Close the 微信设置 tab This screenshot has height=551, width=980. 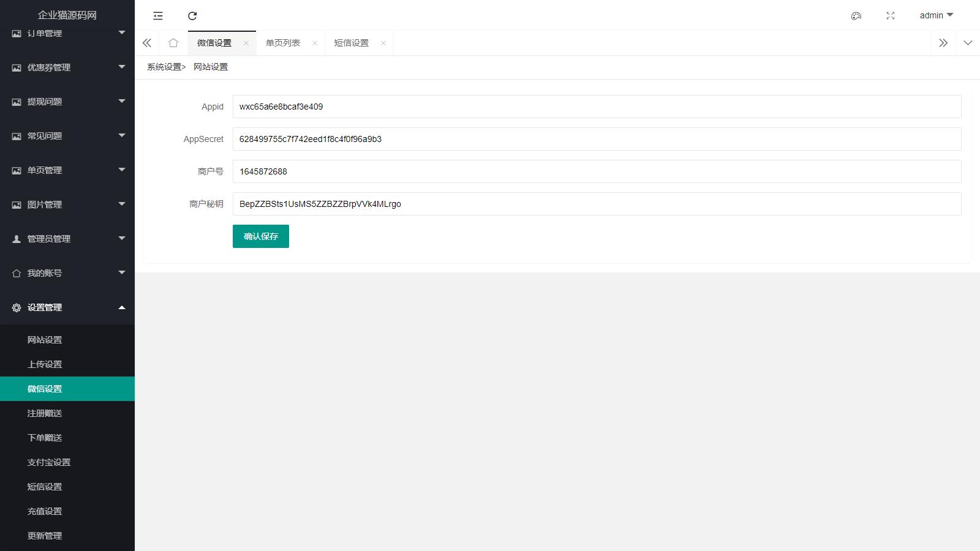click(246, 43)
